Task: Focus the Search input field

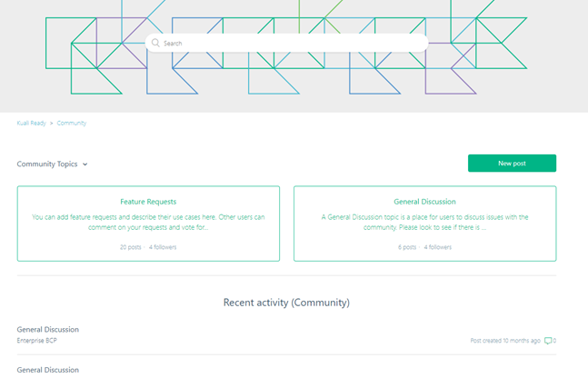Action: 291,43
